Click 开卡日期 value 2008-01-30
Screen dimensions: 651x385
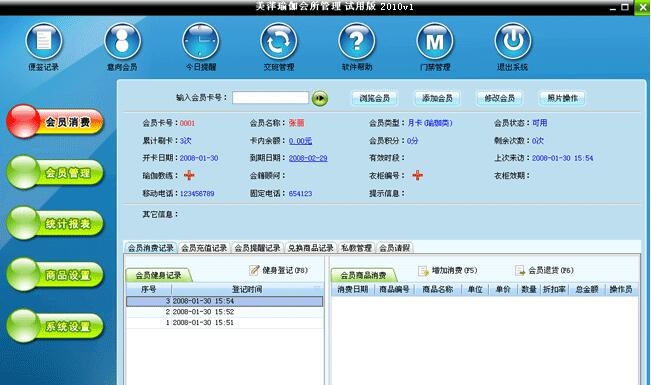(199, 158)
